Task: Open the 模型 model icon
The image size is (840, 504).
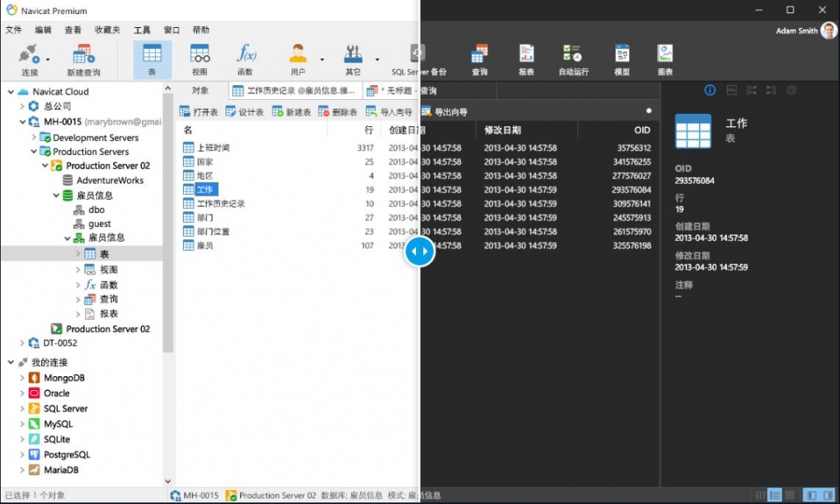Action: coord(622,53)
